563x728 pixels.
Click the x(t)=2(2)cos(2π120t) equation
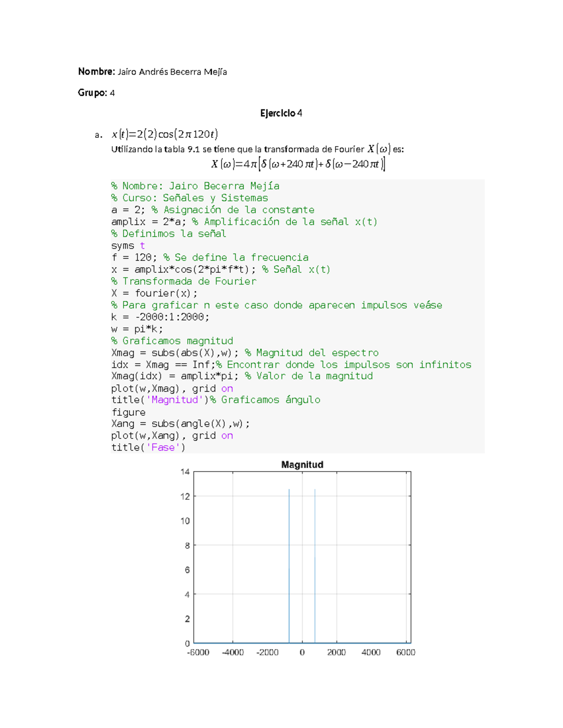[x=165, y=135]
